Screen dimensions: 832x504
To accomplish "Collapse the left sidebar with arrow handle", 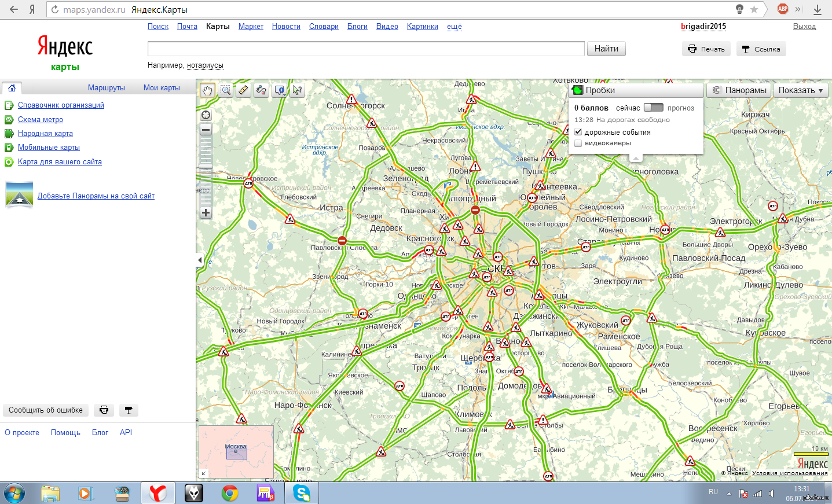I will coord(200,260).
